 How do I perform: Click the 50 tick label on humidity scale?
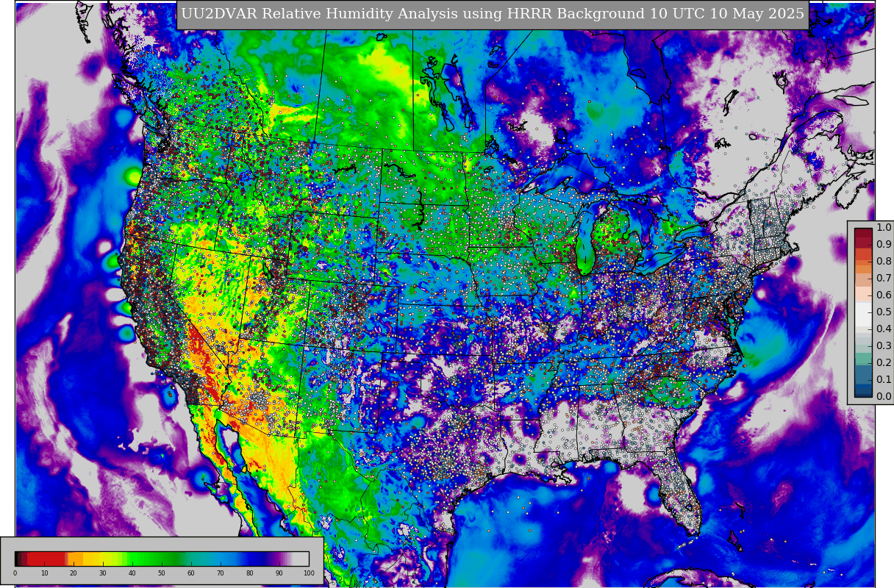pyautogui.click(x=162, y=573)
